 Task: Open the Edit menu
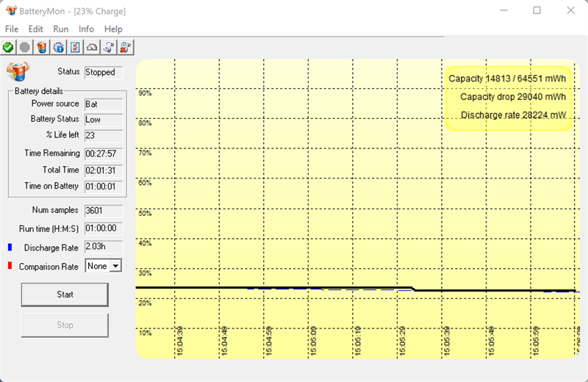pyautogui.click(x=36, y=29)
